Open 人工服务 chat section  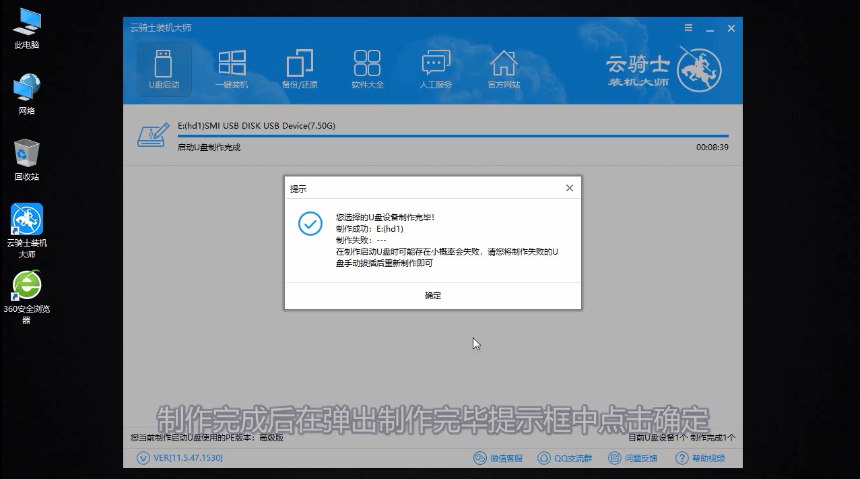click(435, 69)
